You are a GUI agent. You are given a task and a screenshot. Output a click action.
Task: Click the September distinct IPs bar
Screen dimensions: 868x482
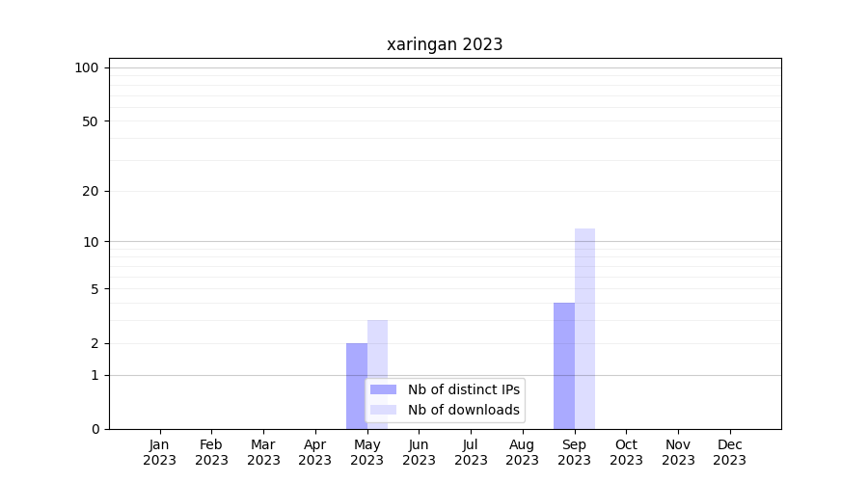[x=563, y=366]
